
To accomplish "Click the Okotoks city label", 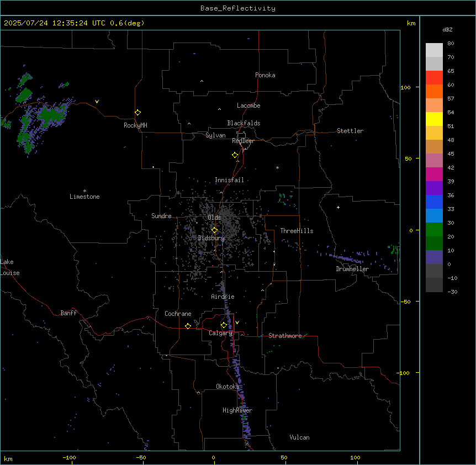I will pos(228,387).
